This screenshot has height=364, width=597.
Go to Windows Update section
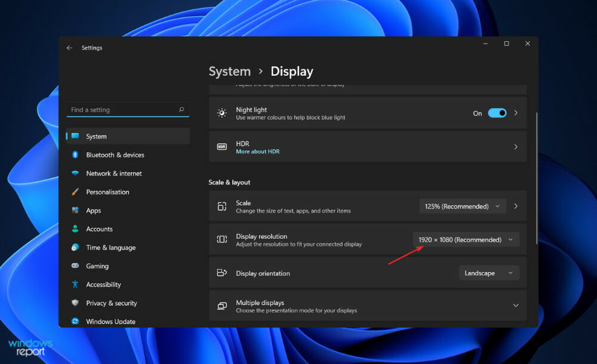[x=110, y=322]
